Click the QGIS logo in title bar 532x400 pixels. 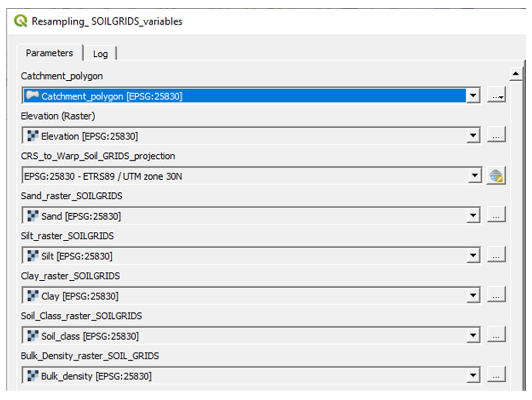coord(20,21)
